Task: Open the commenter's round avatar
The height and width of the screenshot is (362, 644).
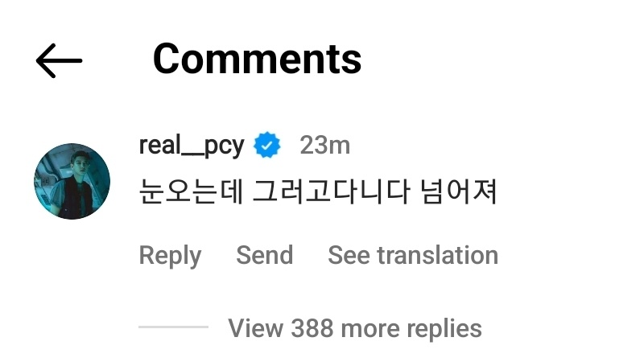Action: (72, 181)
